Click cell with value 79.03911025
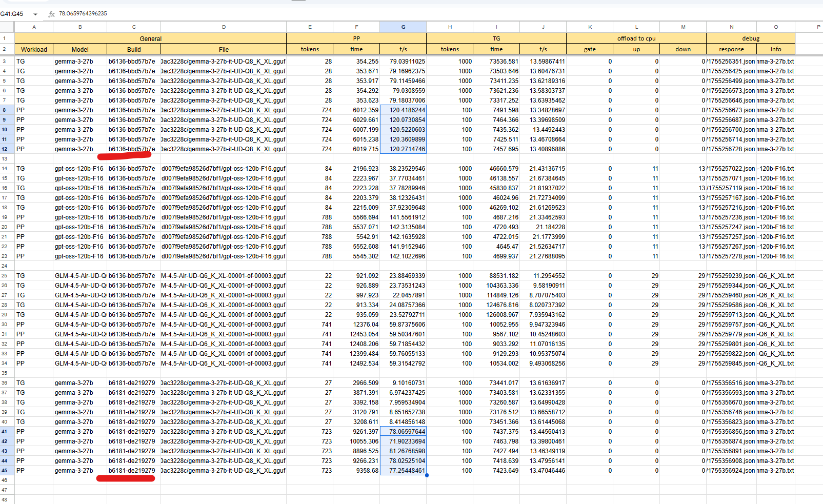Screen dimensions: 823x504 click(403, 62)
